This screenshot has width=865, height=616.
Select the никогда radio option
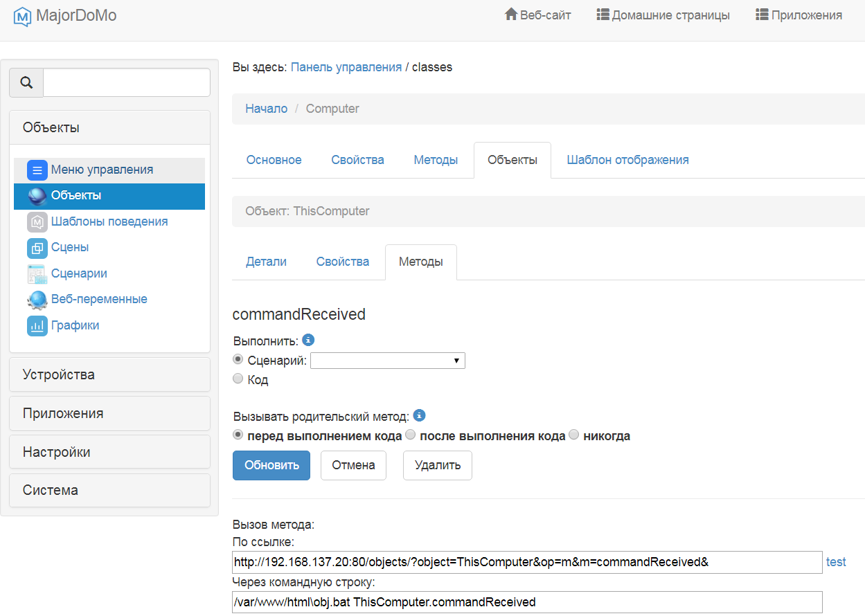click(573, 435)
